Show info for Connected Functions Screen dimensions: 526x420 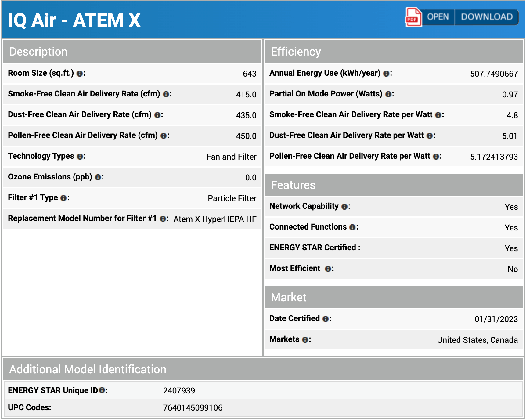(352, 227)
